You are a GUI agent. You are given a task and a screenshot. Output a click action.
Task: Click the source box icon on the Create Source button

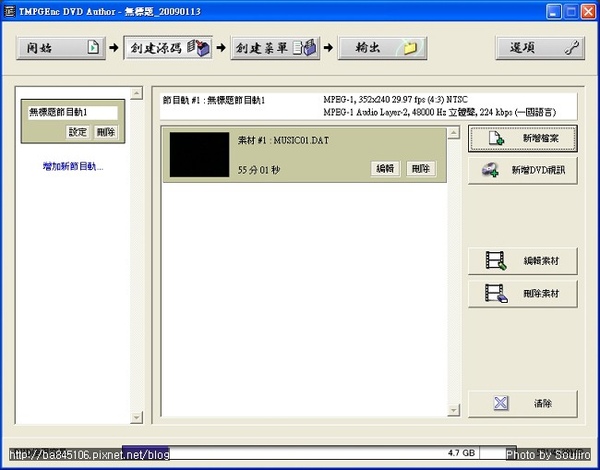coord(199,48)
